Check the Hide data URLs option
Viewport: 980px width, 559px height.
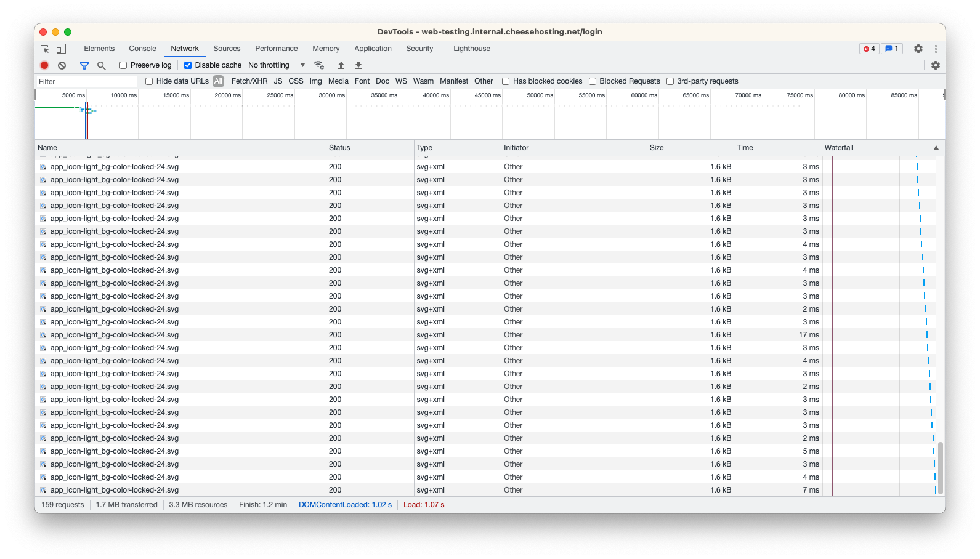(149, 81)
